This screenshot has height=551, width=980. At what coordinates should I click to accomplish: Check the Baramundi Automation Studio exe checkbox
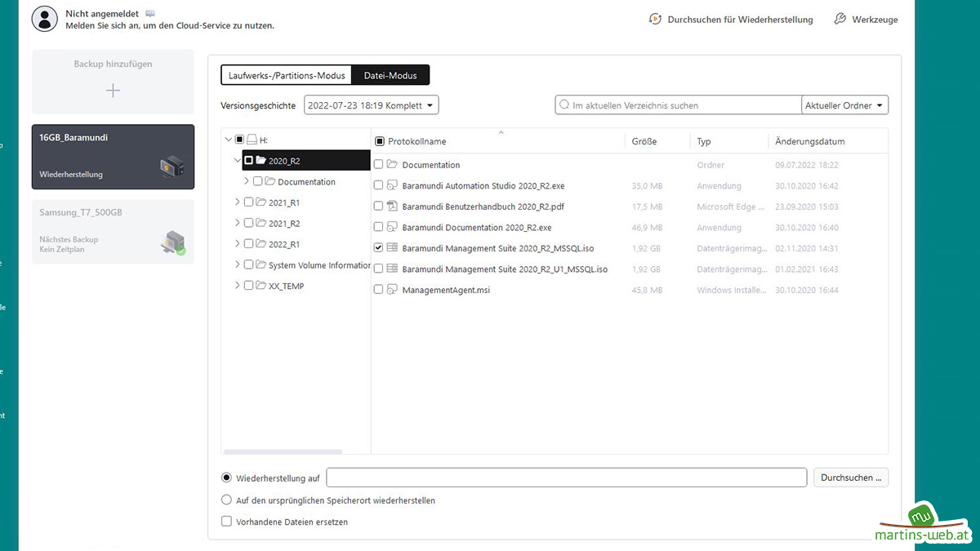[378, 185]
